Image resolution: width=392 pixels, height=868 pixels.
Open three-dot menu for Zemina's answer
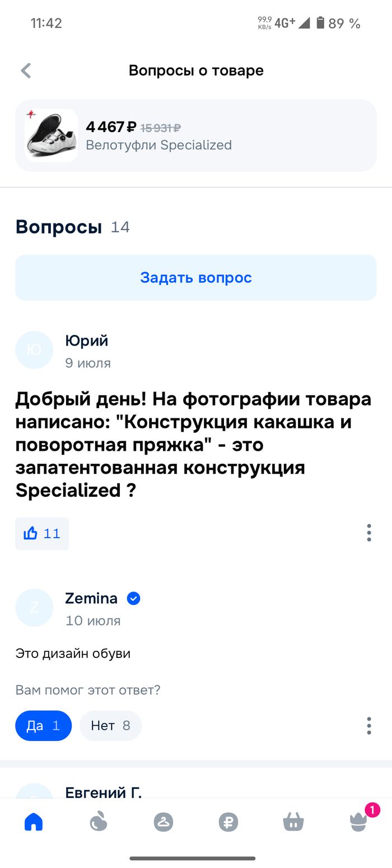(368, 725)
